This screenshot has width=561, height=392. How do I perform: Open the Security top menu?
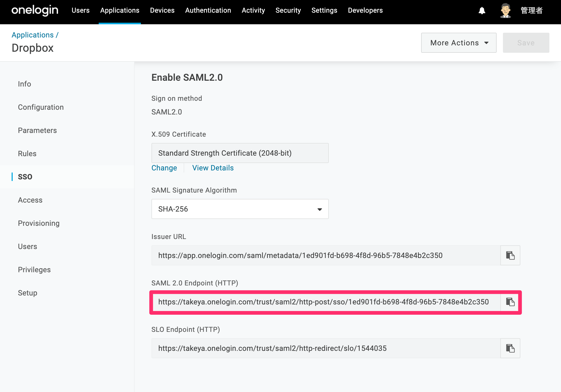click(x=288, y=11)
